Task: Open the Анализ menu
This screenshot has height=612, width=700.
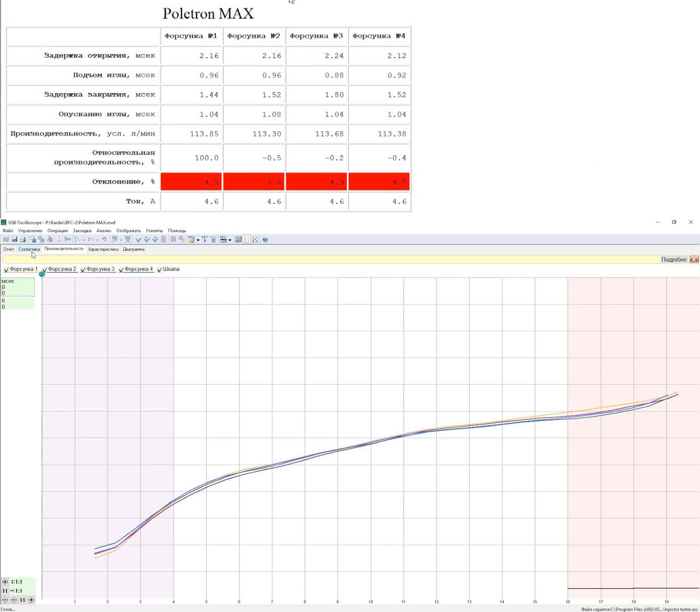Action: [x=104, y=231]
